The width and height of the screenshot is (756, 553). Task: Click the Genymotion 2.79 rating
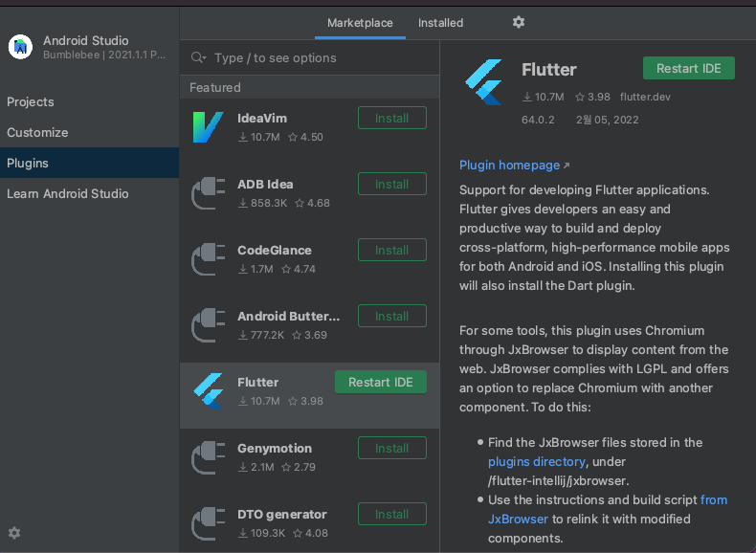[299, 468]
